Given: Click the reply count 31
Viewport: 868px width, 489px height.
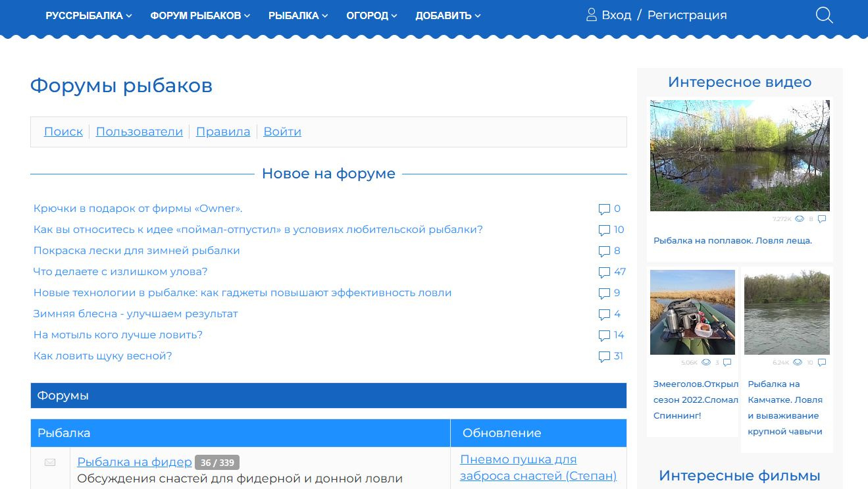Looking at the screenshot, I should (619, 356).
